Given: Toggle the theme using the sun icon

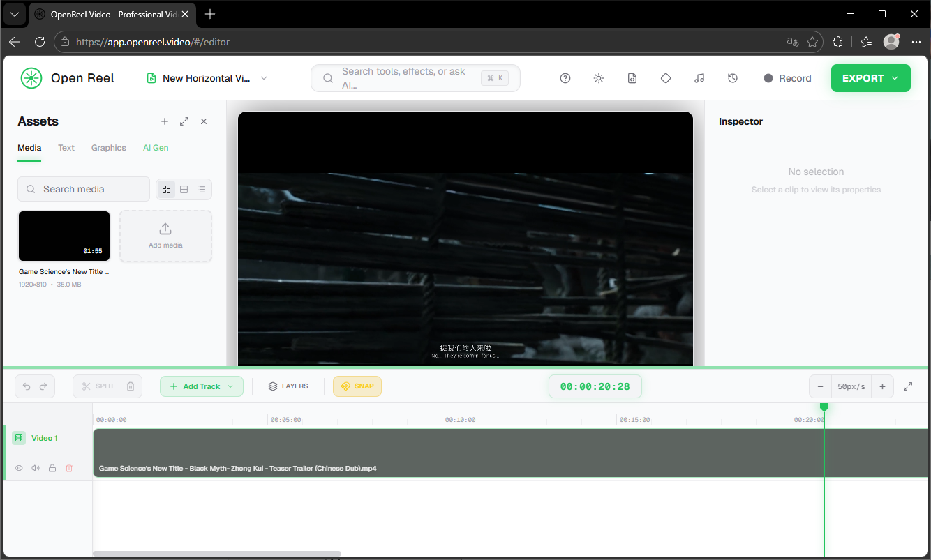Looking at the screenshot, I should [x=599, y=78].
